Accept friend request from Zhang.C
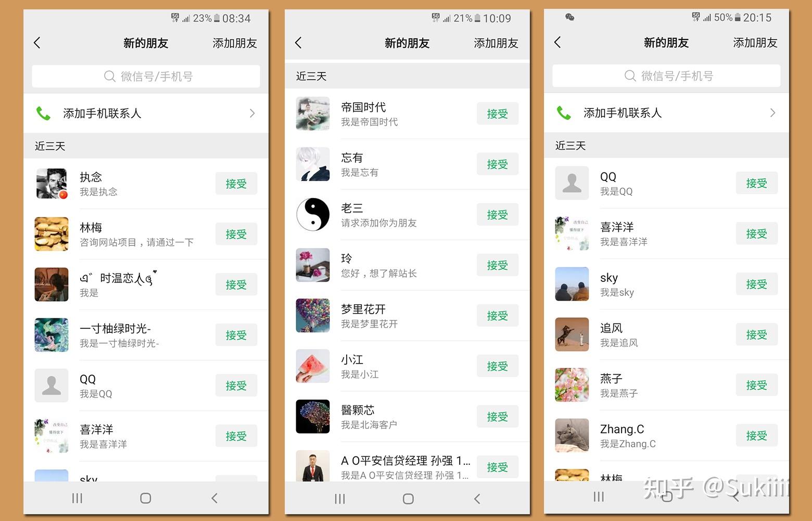The height and width of the screenshot is (521, 812). pyautogui.click(x=757, y=436)
